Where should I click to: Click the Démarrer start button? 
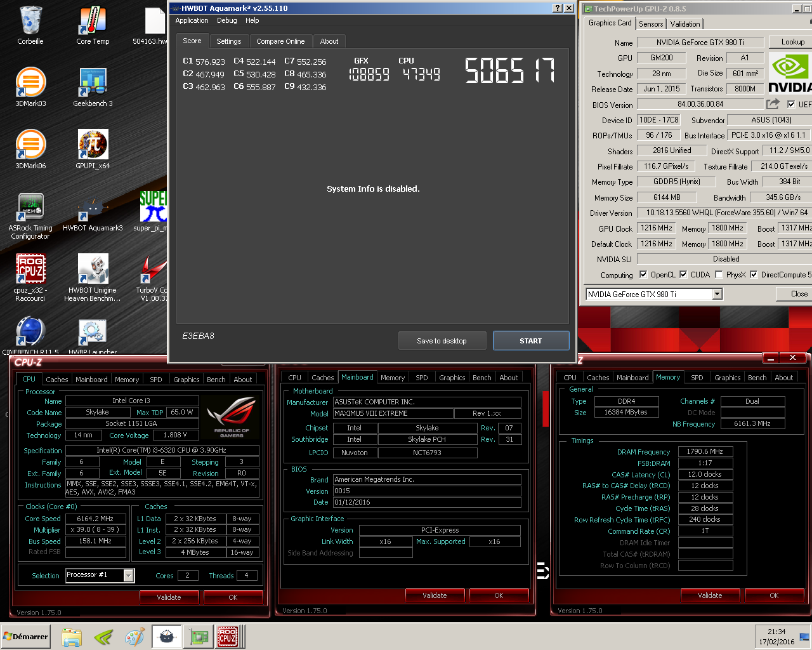[26, 637]
